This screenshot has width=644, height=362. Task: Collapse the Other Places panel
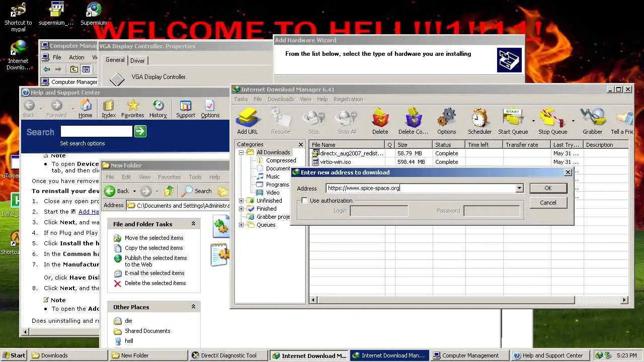[x=193, y=307]
